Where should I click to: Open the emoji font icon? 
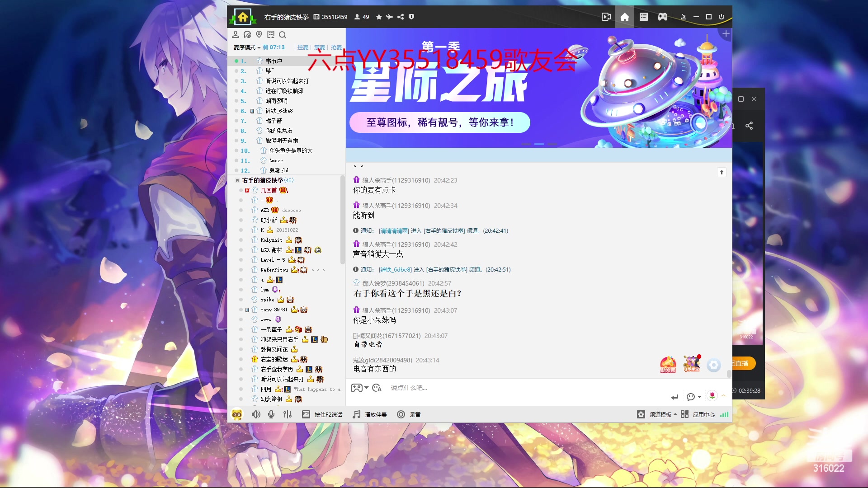(377, 388)
